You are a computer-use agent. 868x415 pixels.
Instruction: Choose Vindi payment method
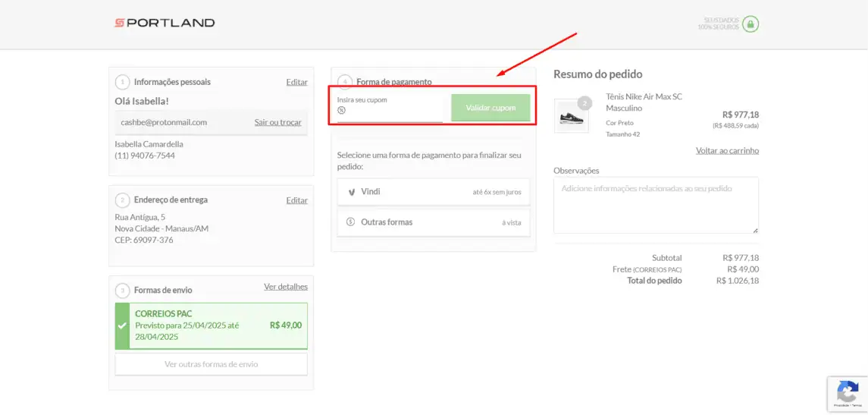434,192
